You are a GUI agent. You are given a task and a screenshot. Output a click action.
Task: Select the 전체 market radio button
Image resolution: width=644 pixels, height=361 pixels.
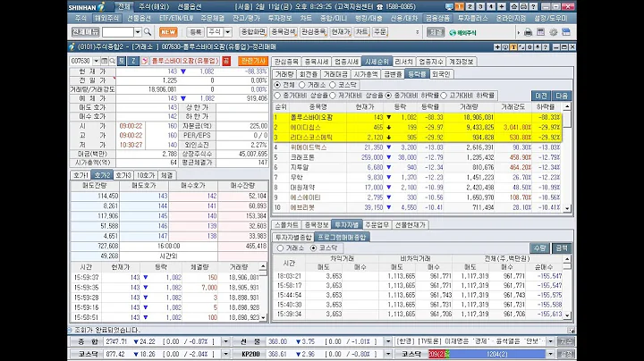[x=277, y=85]
